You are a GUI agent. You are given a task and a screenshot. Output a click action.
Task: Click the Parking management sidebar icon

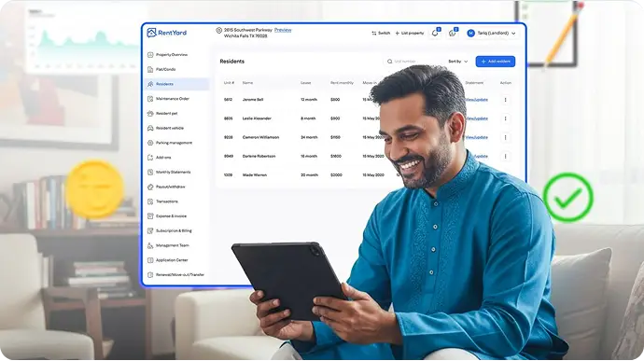pos(150,143)
